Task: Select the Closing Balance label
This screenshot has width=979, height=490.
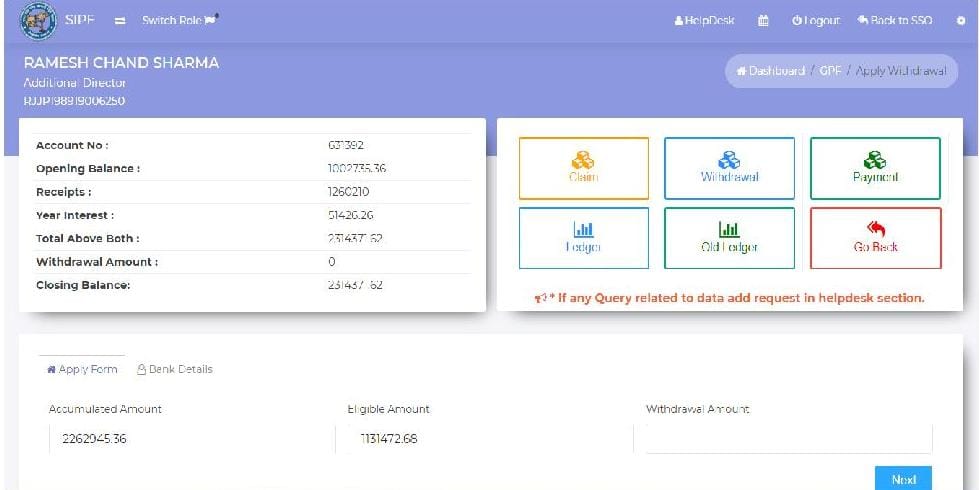Action: 83,285
